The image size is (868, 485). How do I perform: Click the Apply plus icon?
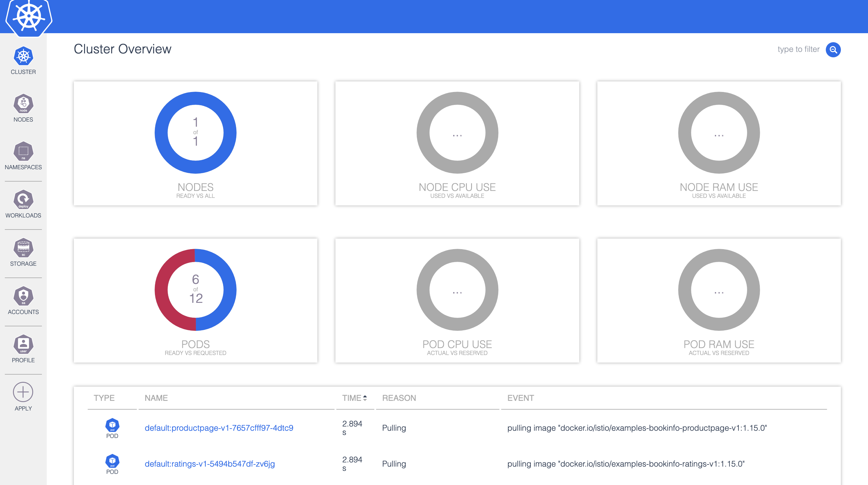click(x=23, y=392)
